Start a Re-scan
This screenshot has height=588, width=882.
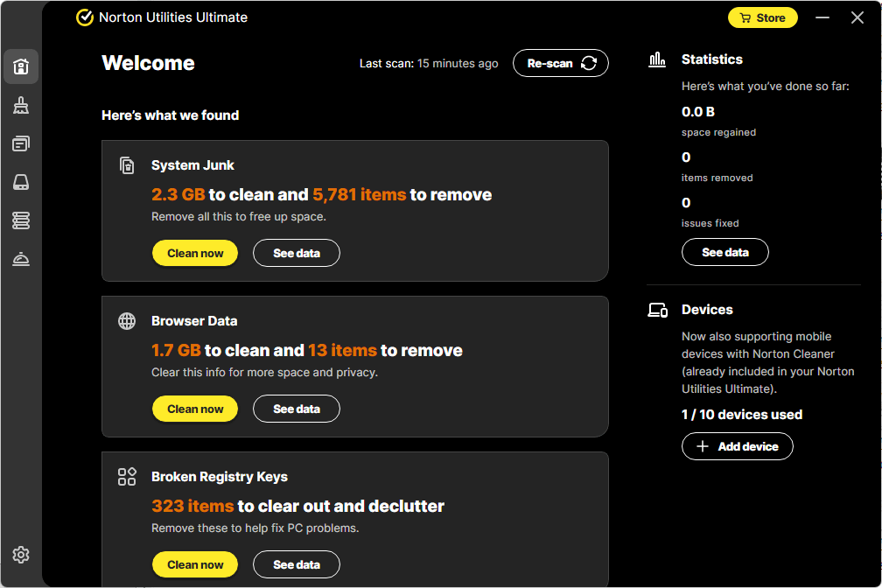(x=561, y=63)
